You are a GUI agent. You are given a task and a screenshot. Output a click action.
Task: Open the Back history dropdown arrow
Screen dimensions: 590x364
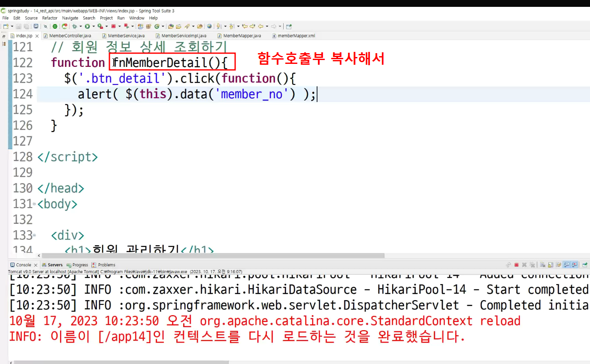coord(266,26)
